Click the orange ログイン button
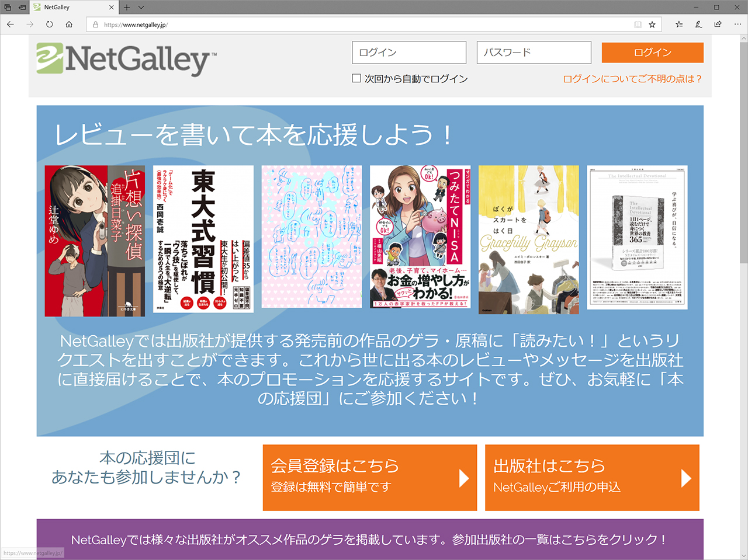Image resolution: width=748 pixels, height=560 pixels. click(653, 53)
